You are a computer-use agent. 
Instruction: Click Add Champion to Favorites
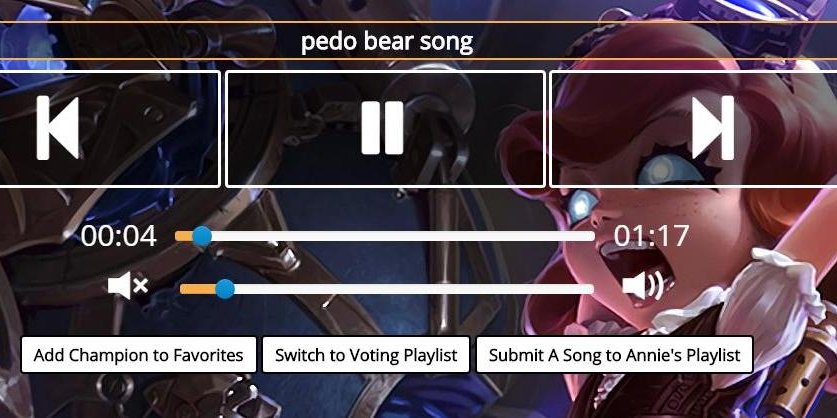pos(138,354)
